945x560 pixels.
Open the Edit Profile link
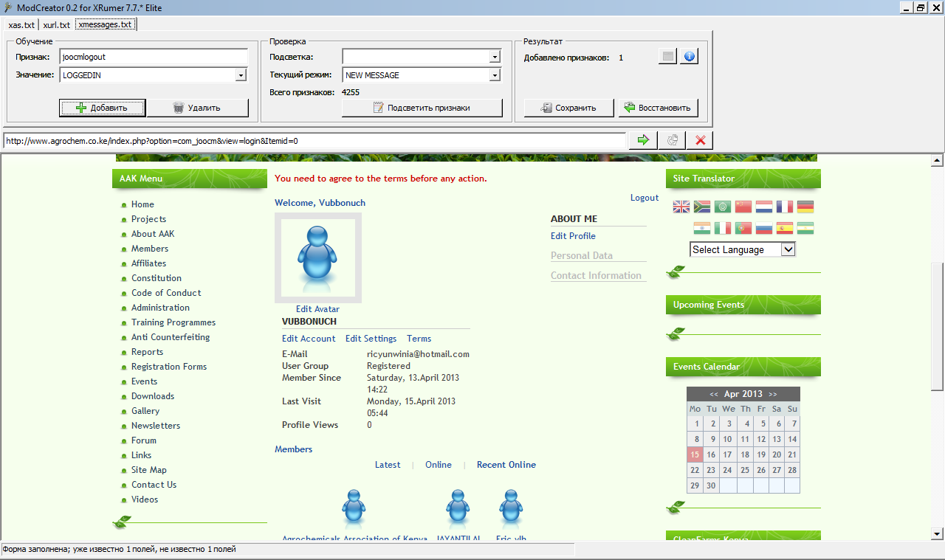pyautogui.click(x=573, y=236)
